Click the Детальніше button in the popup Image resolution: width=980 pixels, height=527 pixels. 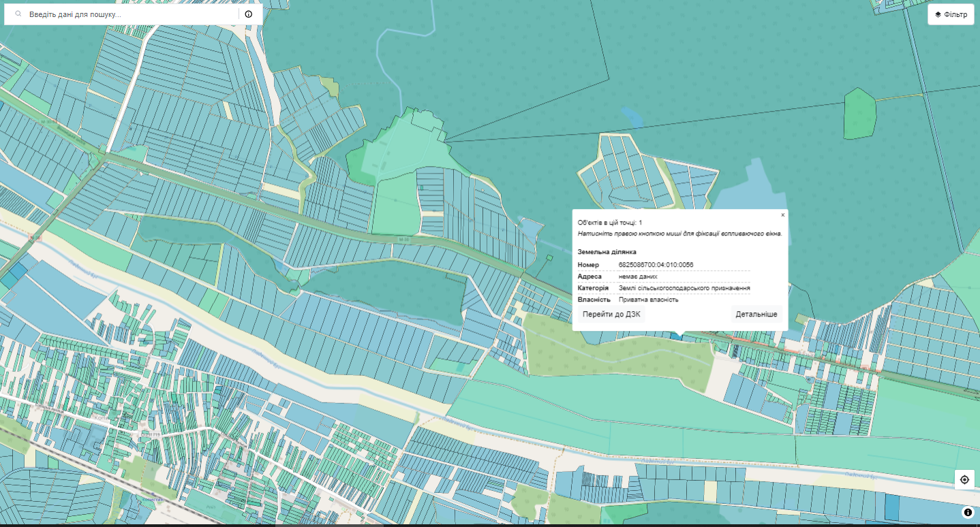pyautogui.click(x=756, y=315)
